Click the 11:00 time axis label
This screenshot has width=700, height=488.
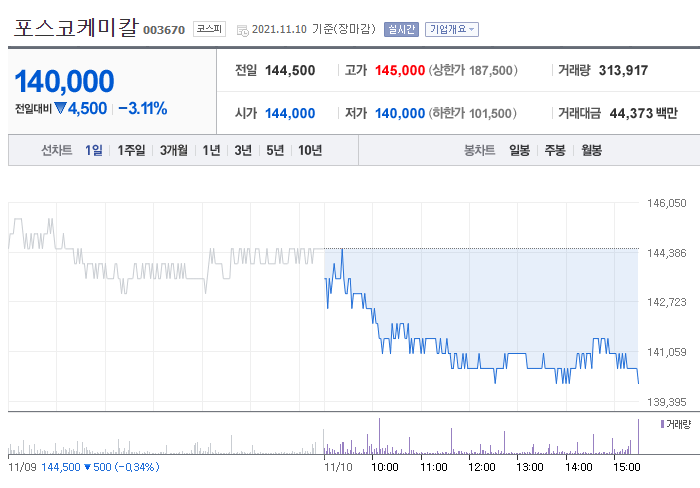(x=434, y=467)
